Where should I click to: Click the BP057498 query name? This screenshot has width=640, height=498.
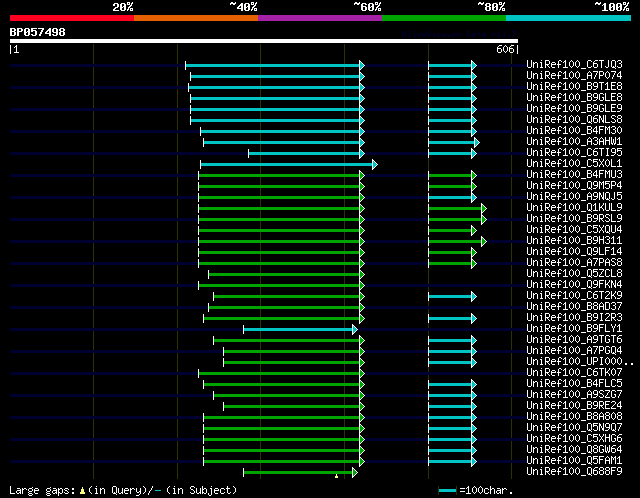pos(37,32)
